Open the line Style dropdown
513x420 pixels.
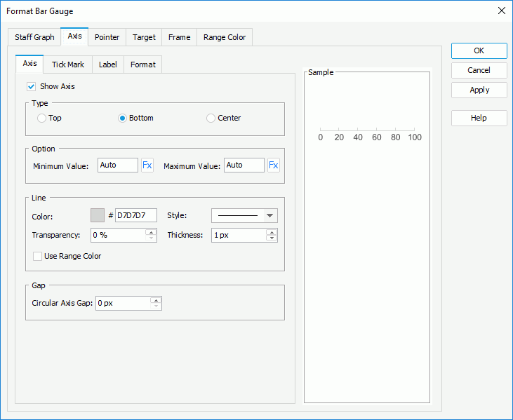coord(270,215)
